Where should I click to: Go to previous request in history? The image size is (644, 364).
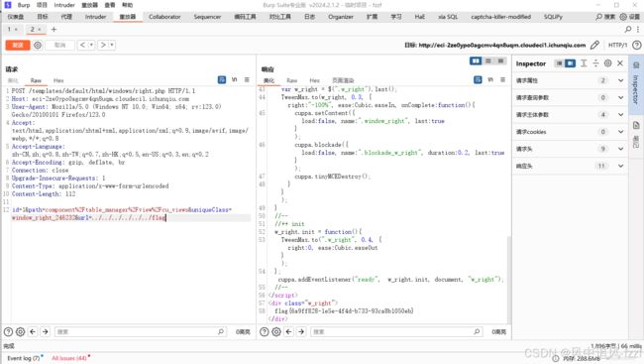pos(82,45)
